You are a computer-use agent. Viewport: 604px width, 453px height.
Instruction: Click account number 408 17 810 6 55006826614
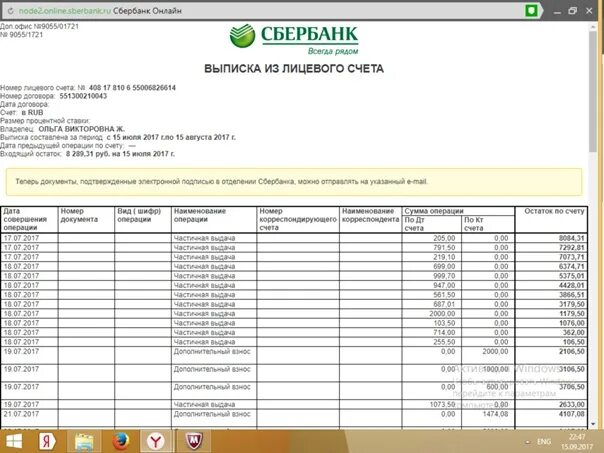(132, 88)
